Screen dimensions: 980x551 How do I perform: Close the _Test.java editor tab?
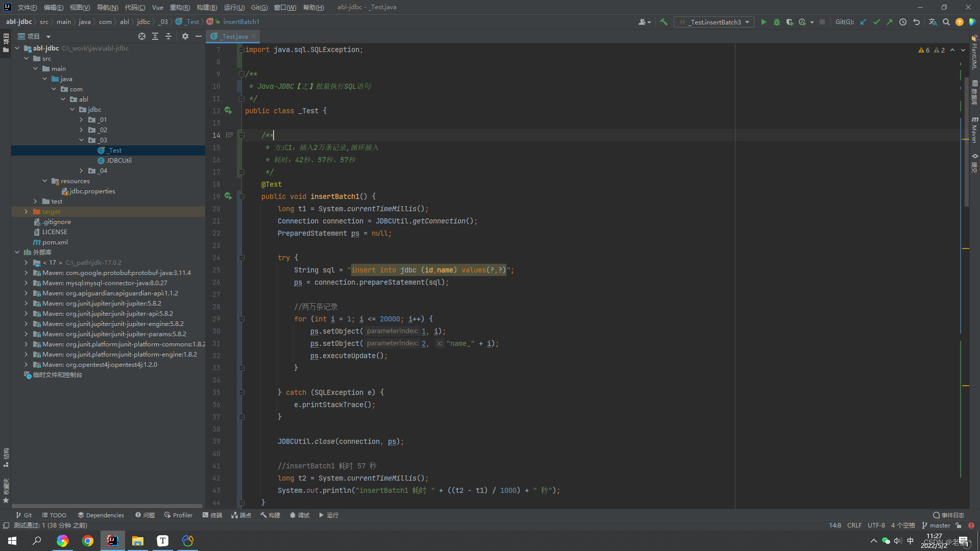pos(254,36)
